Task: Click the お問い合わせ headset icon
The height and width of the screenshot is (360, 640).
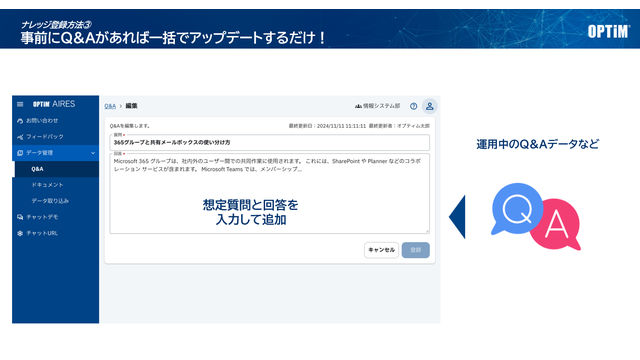Action: tap(20, 121)
